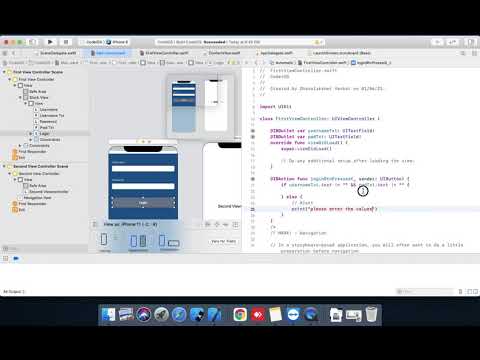Screen dimensions: 480x360
Task: Select the Login button on canvas
Action: (x=143, y=203)
